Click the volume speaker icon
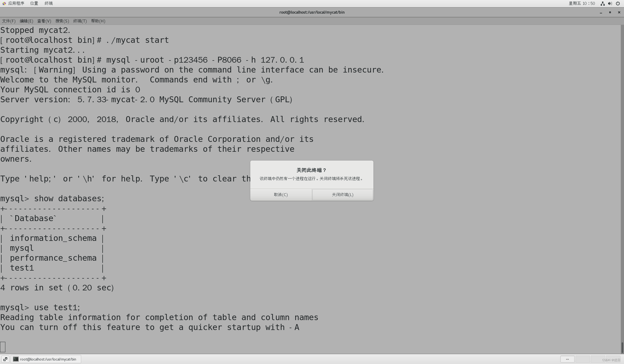 pos(610,3)
